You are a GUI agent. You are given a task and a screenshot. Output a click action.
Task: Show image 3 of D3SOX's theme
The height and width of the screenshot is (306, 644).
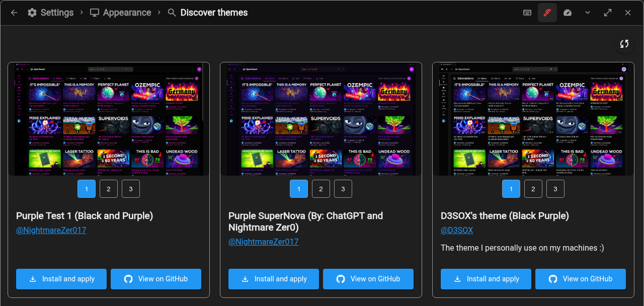pos(555,189)
